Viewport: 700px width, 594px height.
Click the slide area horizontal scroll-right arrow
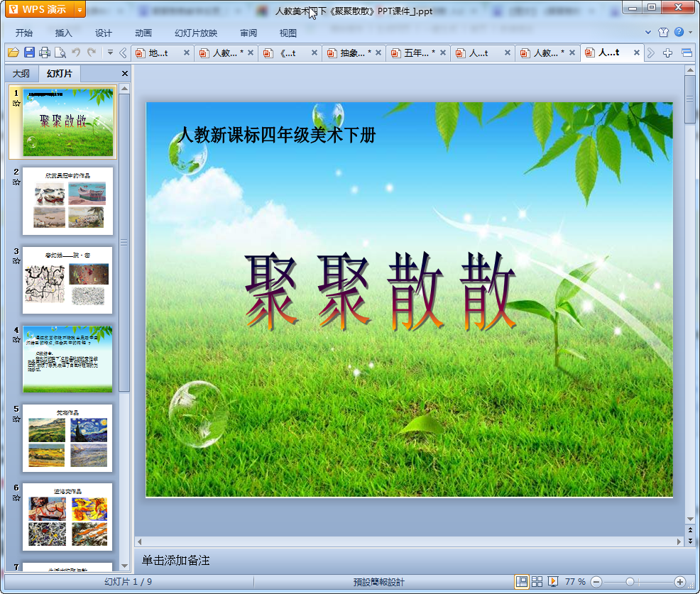[679, 541]
